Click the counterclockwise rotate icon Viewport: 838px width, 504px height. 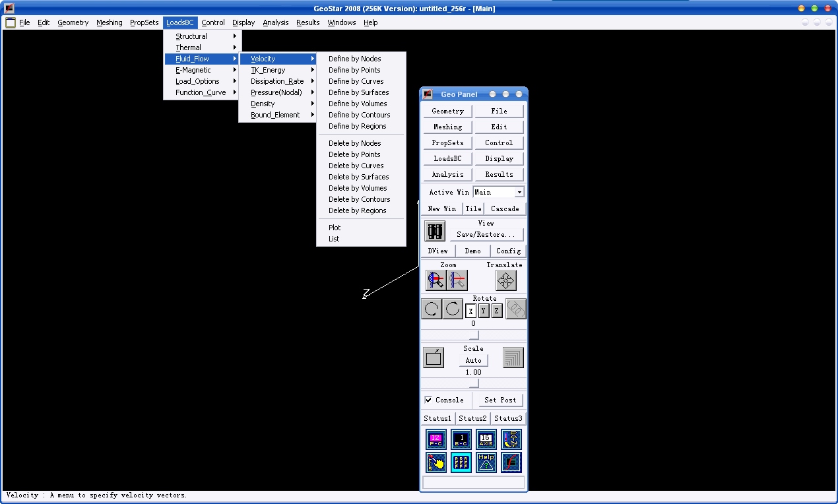click(x=432, y=309)
